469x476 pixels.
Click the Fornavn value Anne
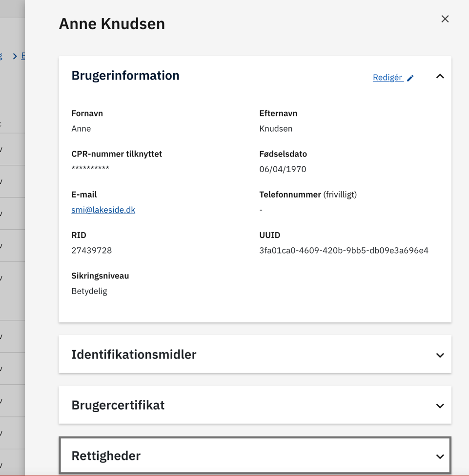click(x=81, y=129)
